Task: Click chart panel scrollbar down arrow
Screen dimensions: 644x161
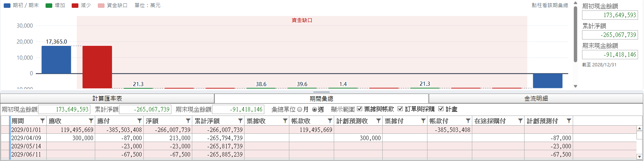Action: (x=575, y=86)
